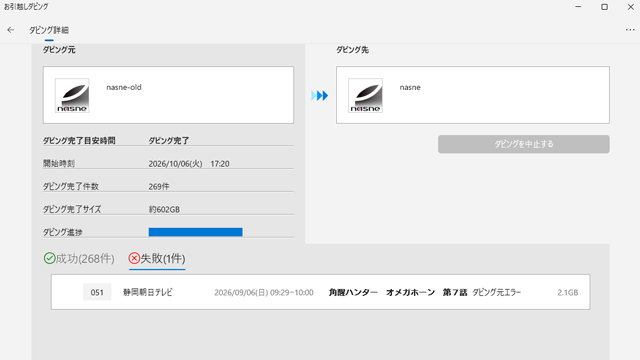Minimize the お引越しダビング window
640x360 pixels.
(x=578, y=7)
